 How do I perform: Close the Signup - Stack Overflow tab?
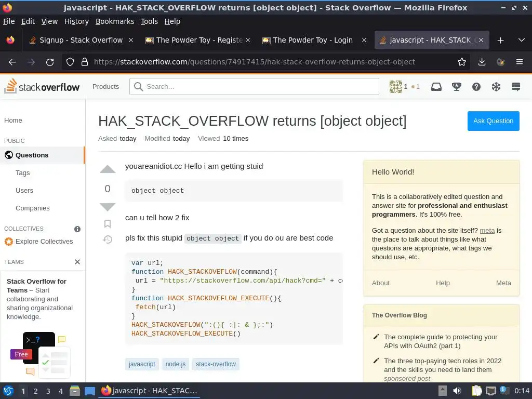click(130, 40)
